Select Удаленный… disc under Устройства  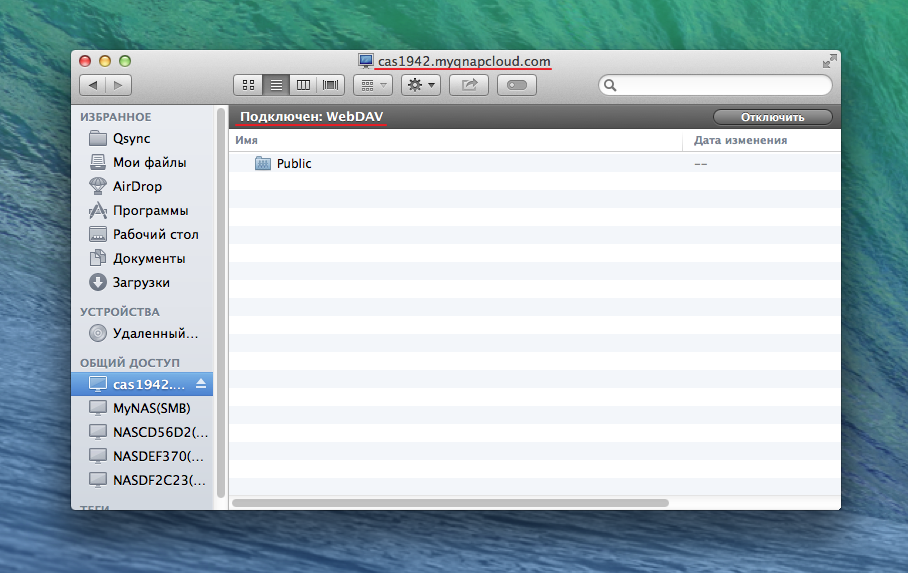(142, 333)
